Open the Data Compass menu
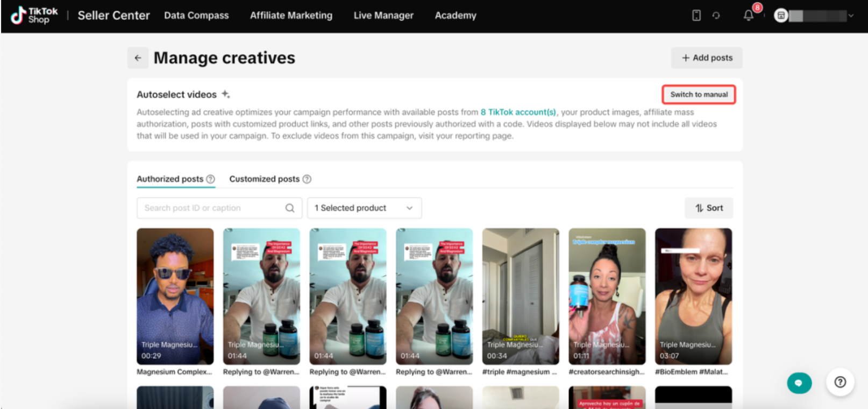The width and height of the screenshot is (868, 409). [x=196, y=15]
